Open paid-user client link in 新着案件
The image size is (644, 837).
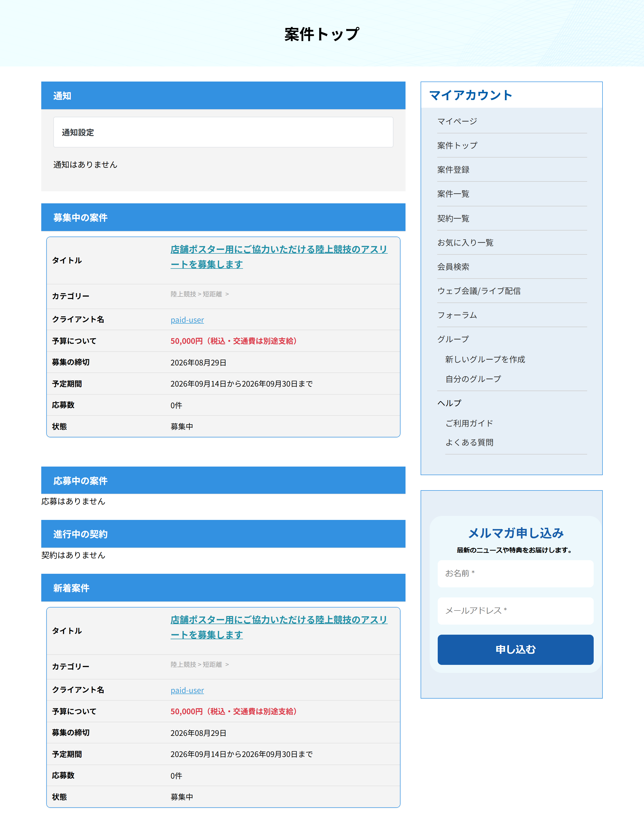tap(187, 690)
